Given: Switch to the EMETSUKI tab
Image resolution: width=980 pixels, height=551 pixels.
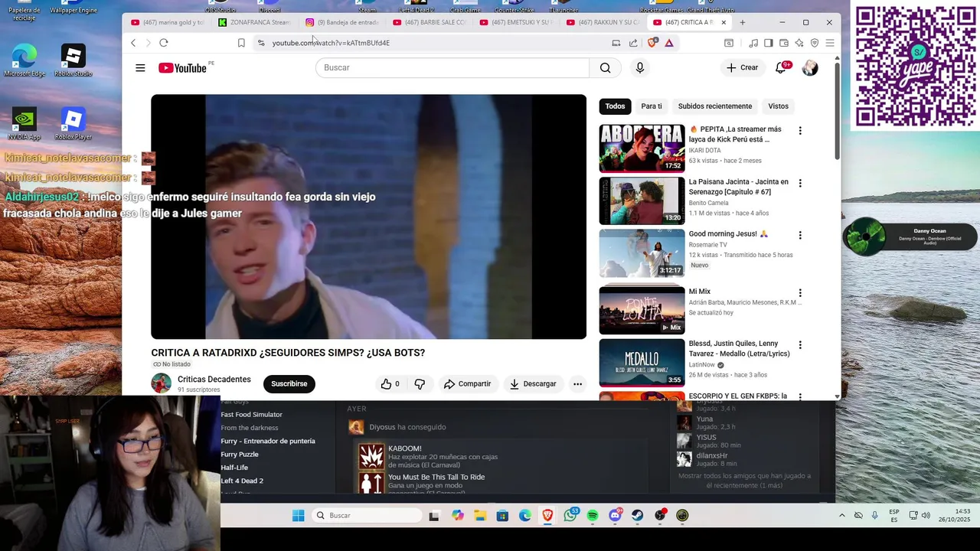Looking at the screenshot, I should (x=516, y=22).
